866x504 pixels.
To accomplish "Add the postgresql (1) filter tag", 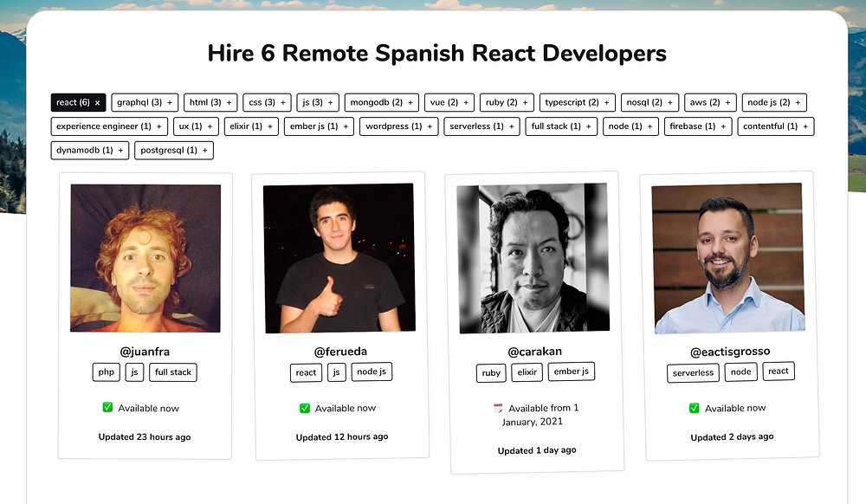I will point(174,150).
